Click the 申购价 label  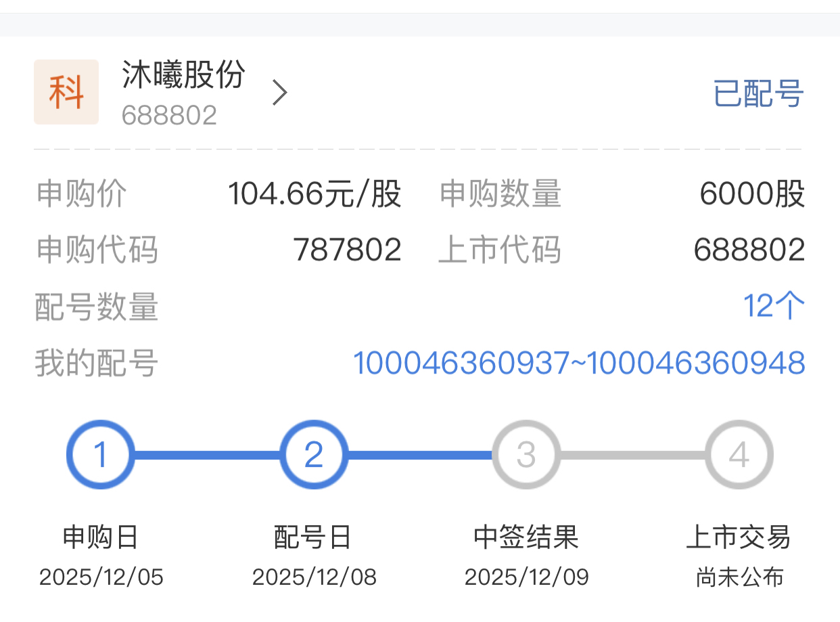click(81, 194)
